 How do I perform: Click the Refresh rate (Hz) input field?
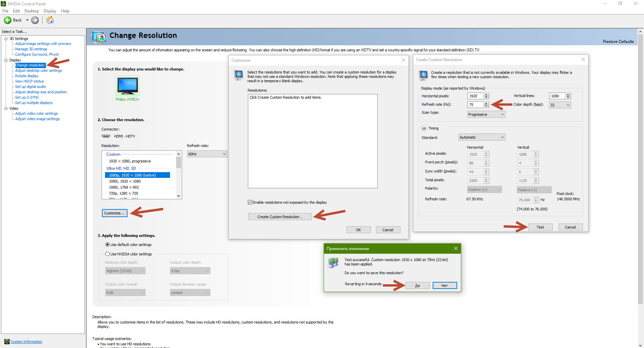click(476, 105)
